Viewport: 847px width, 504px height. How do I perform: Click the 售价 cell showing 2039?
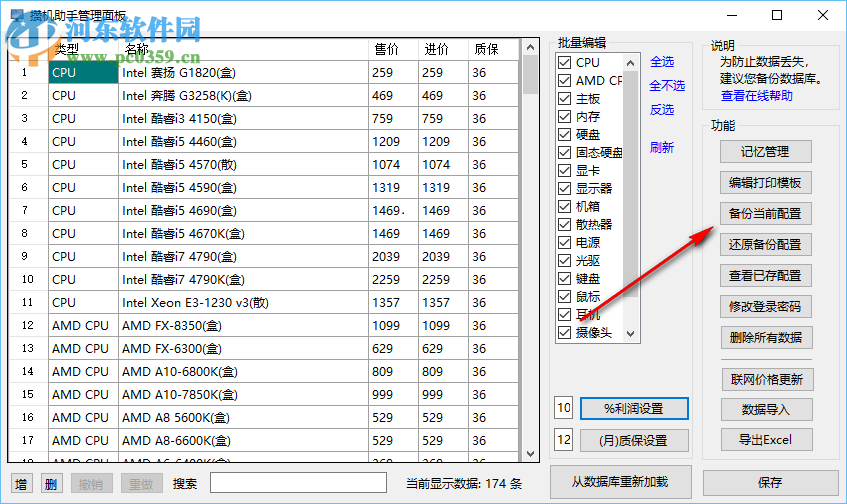pyautogui.click(x=394, y=257)
